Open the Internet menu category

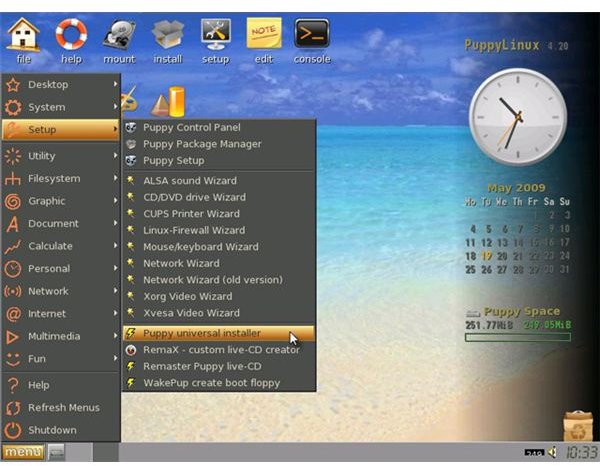[x=61, y=314]
